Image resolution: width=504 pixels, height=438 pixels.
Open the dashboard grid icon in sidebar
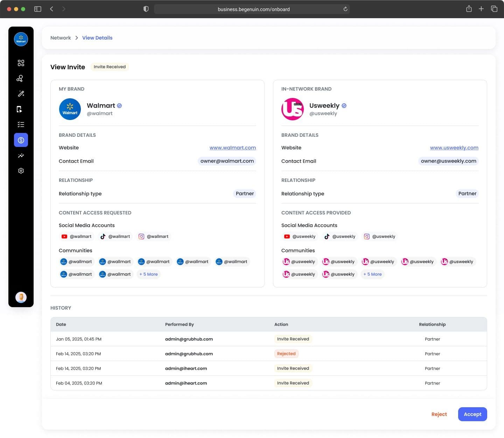tap(21, 63)
